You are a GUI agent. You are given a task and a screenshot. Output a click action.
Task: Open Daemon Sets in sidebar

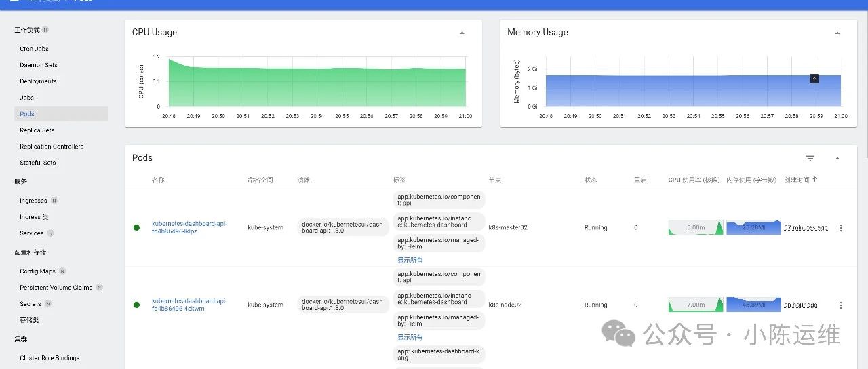(x=39, y=65)
